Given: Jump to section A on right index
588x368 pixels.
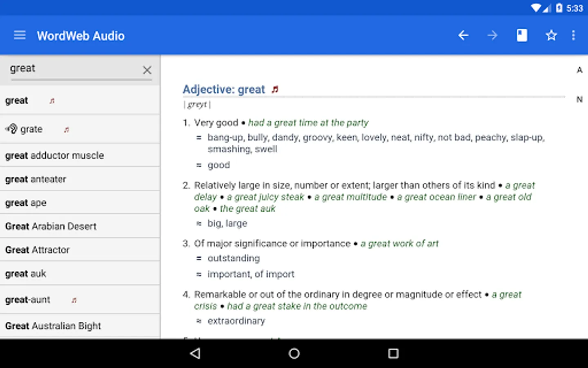Looking at the screenshot, I should click(579, 70).
